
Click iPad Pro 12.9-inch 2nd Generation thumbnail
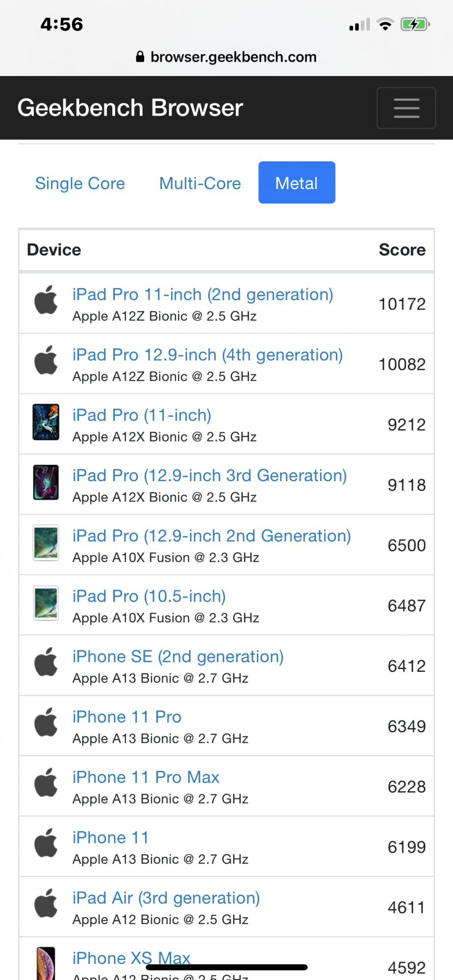pos(46,542)
